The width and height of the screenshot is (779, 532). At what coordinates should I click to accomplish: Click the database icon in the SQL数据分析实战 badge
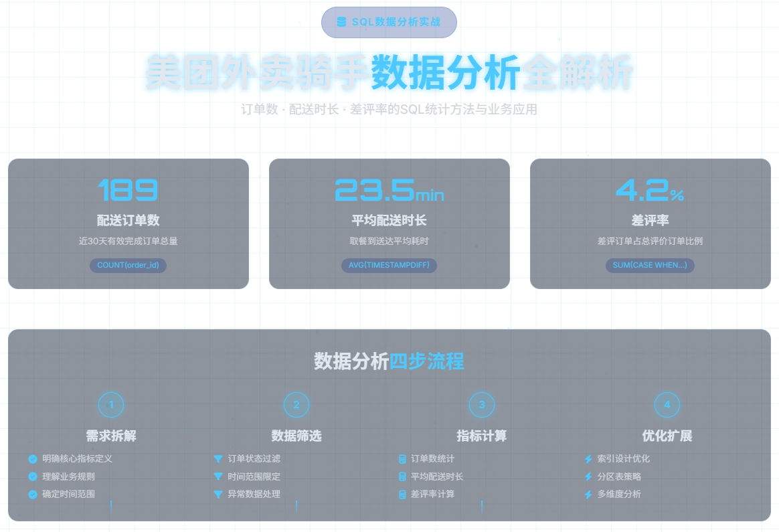341,22
